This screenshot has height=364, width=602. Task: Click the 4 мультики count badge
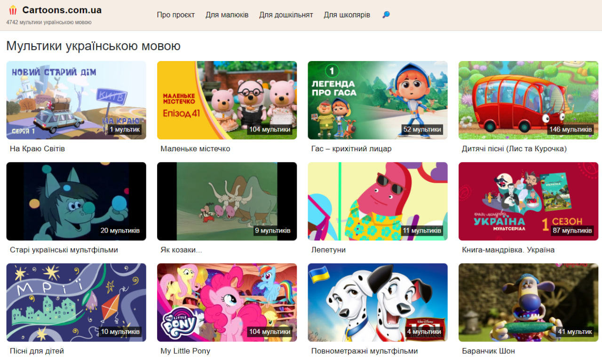pos(424,332)
